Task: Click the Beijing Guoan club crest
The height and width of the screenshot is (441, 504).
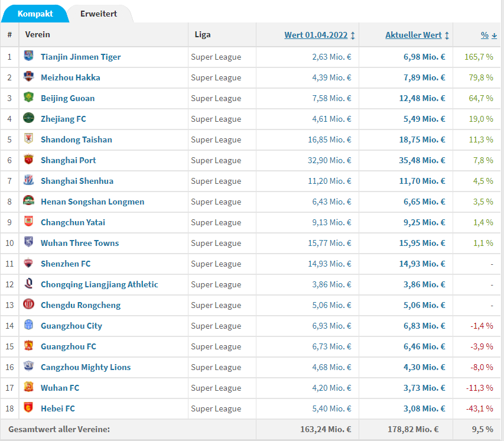Action: point(28,97)
